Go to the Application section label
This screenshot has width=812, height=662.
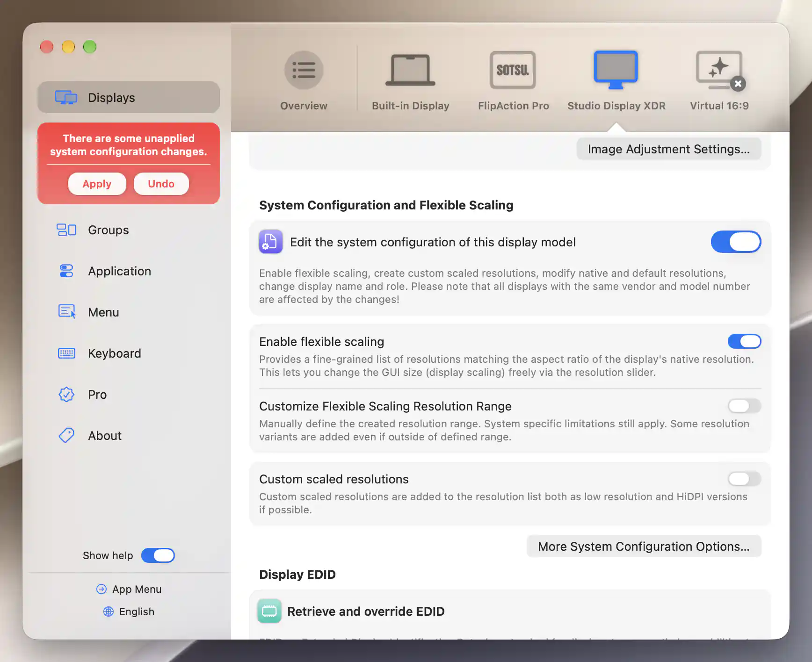(119, 271)
